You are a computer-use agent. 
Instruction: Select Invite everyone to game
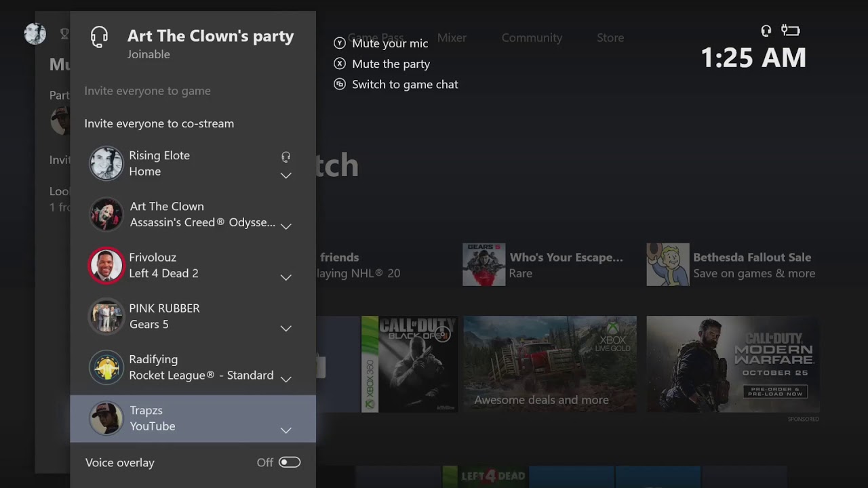click(x=147, y=91)
